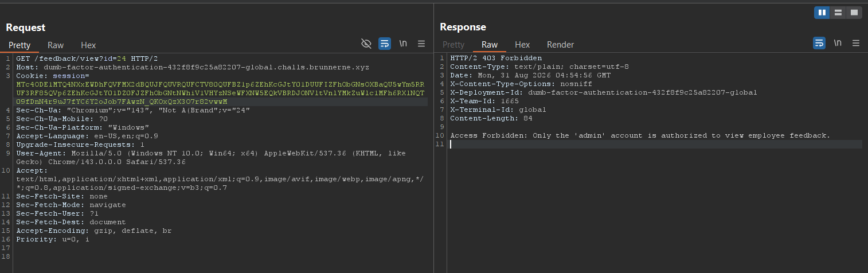Open Request pane hamburger options menu
Viewport: 868px width, 273px height.
point(421,44)
